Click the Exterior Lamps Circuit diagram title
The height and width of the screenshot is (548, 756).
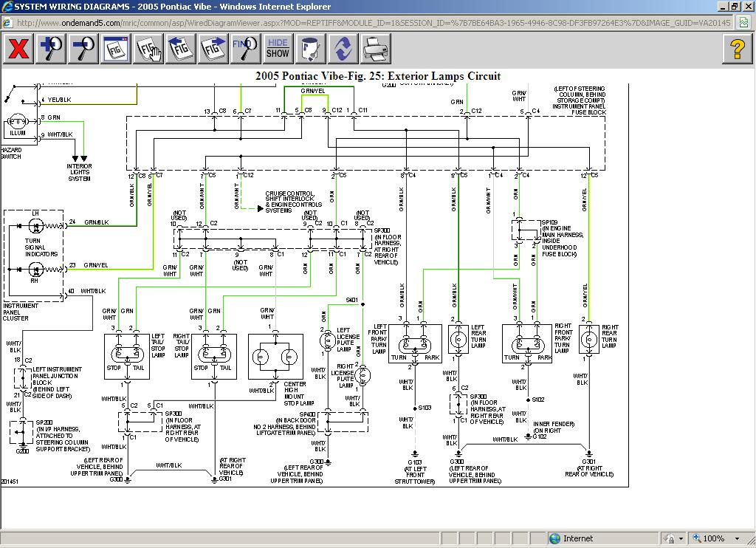[377, 76]
